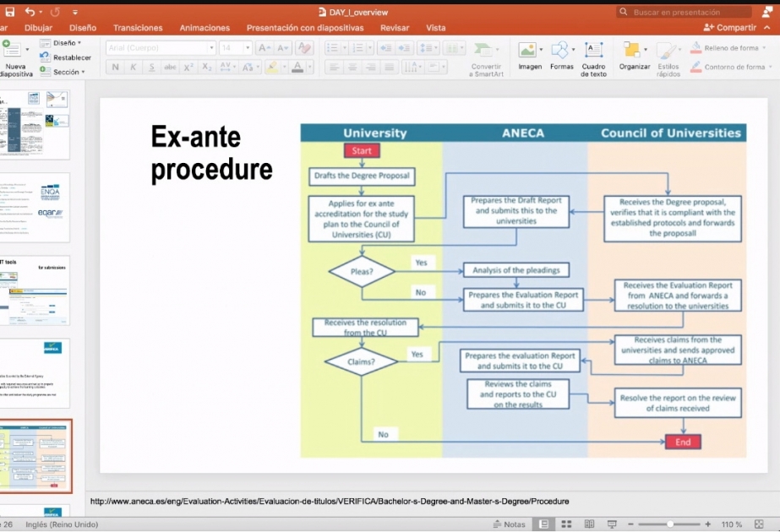Switch to slide sorter grid view
The image size is (780, 532).
pyautogui.click(x=566, y=524)
